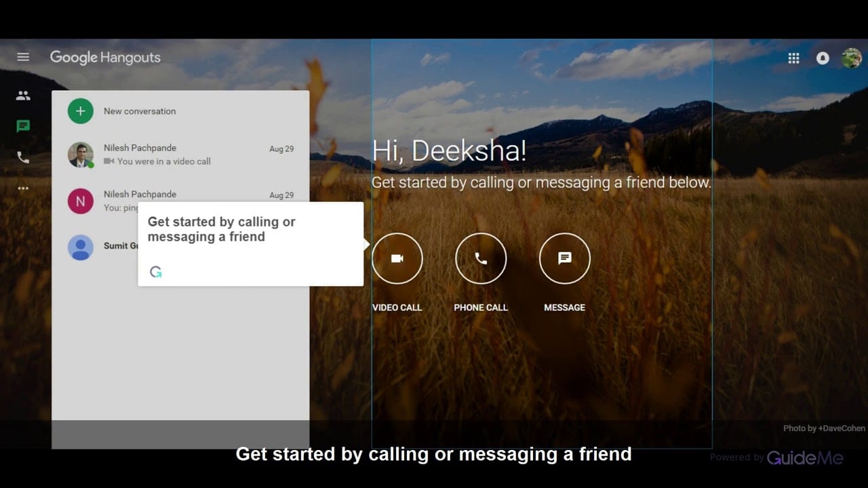Open the Phone calls sidebar icon
The width and height of the screenshot is (868, 488).
(x=23, y=157)
